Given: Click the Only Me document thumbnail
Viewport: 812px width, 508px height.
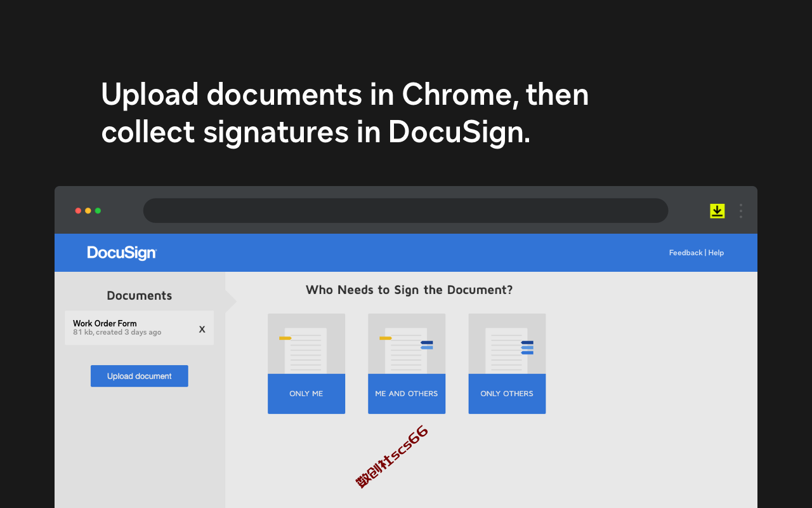Looking at the screenshot, I should tap(306, 344).
